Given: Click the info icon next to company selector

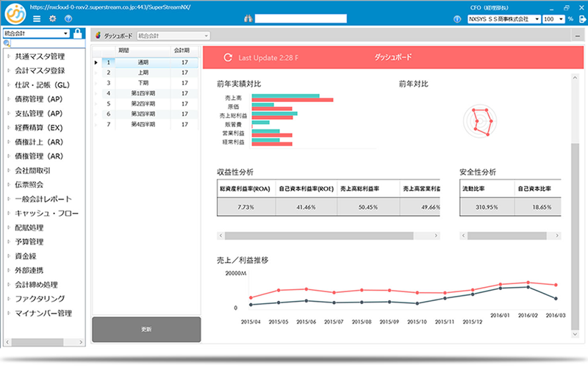Looking at the screenshot, I should tap(459, 18).
